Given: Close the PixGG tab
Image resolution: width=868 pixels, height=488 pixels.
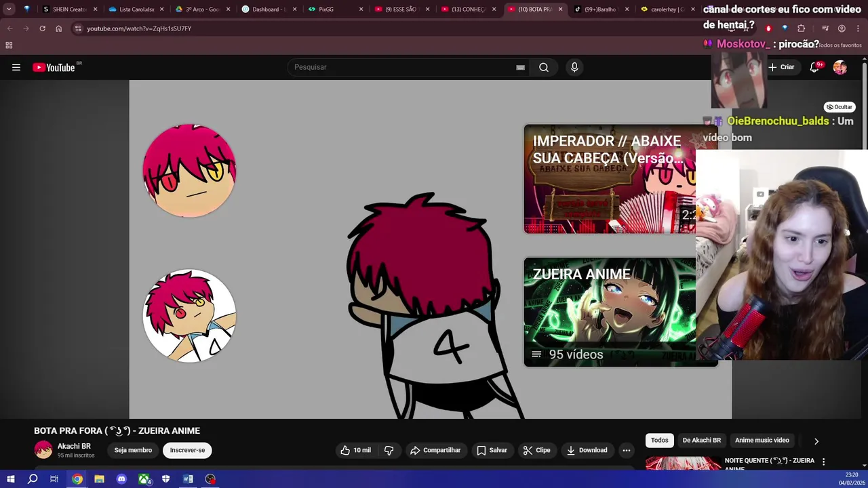Looking at the screenshot, I should click(x=361, y=9).
